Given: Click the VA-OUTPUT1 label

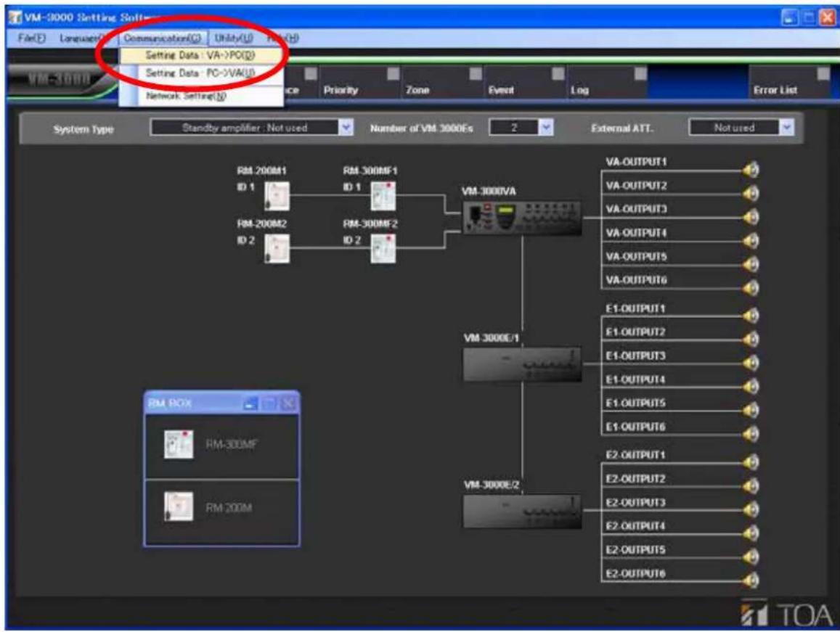Looking at the screenshot, I should [x=637, y=162].
